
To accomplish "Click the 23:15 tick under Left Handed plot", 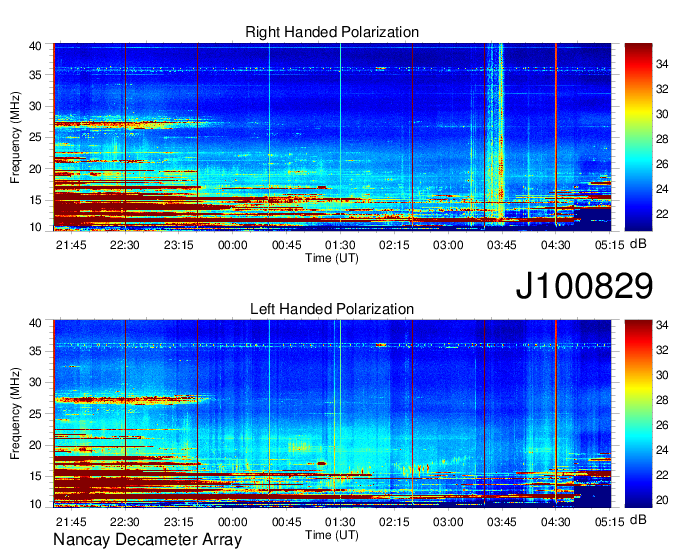I will 179,522.
